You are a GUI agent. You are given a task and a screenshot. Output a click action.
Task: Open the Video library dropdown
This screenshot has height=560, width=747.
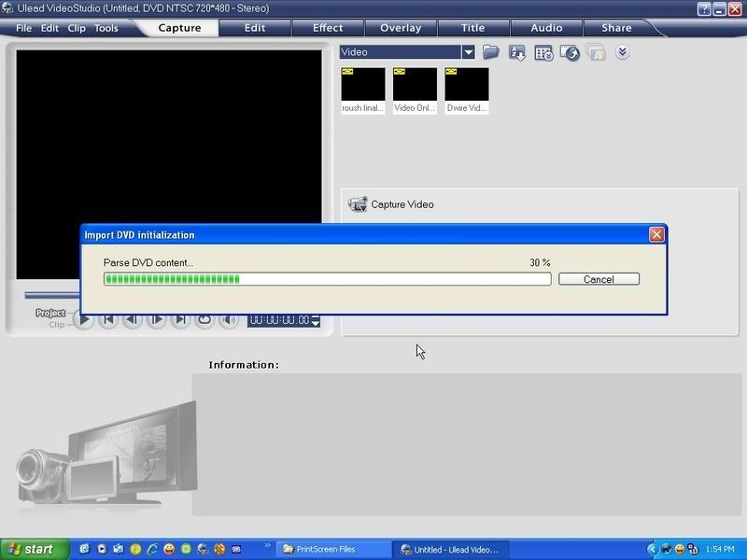(469, 53)
